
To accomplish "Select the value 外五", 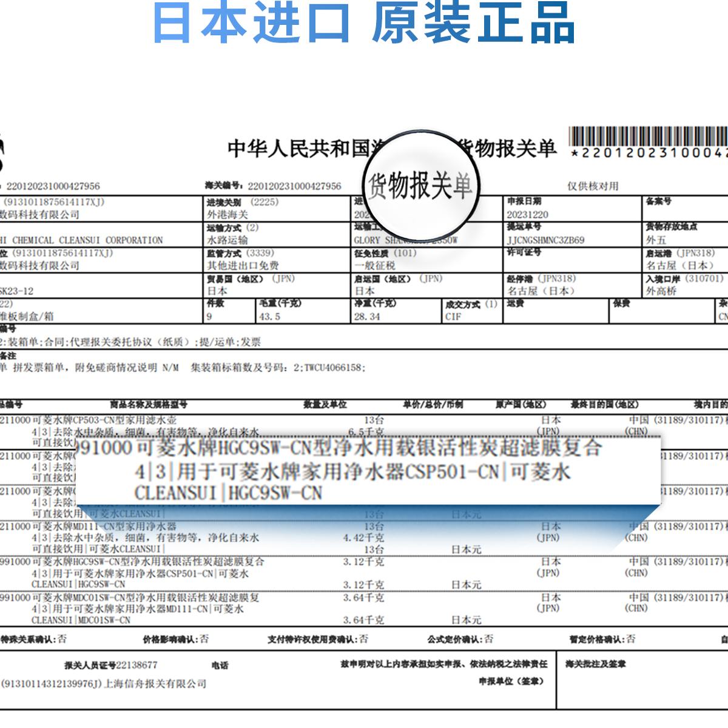I will coord(656,240).
